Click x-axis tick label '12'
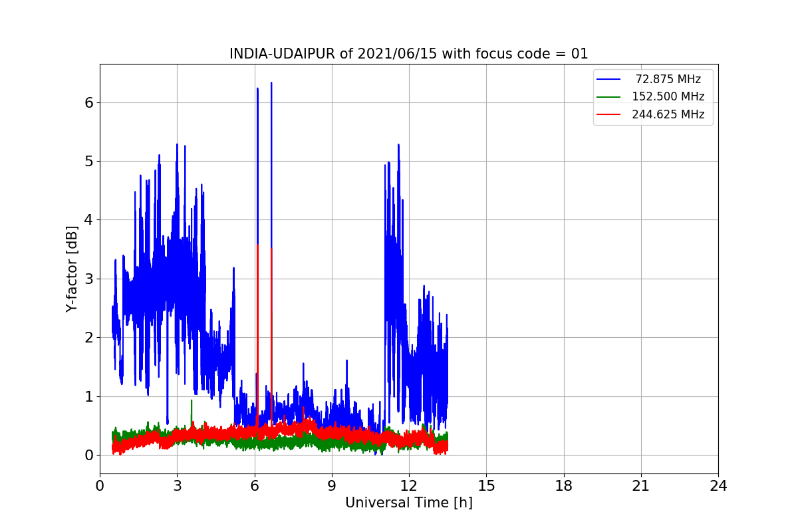798x532 pixels. coord(409,485)
